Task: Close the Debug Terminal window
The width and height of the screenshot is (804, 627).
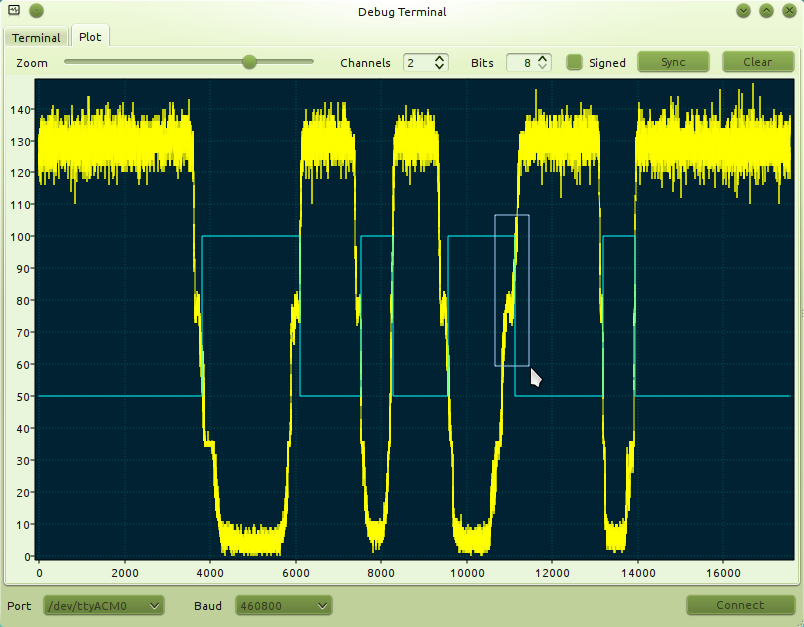Action: coord(789,10)
